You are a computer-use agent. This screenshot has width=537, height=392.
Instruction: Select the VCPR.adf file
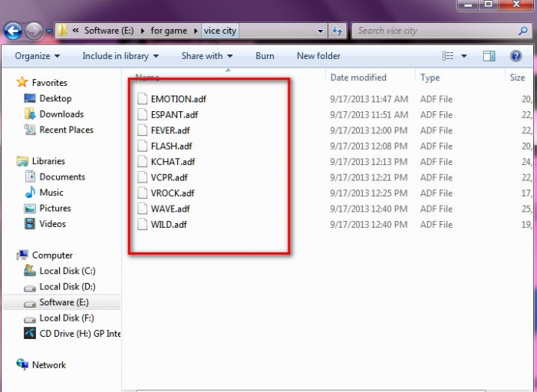(170, 177)
